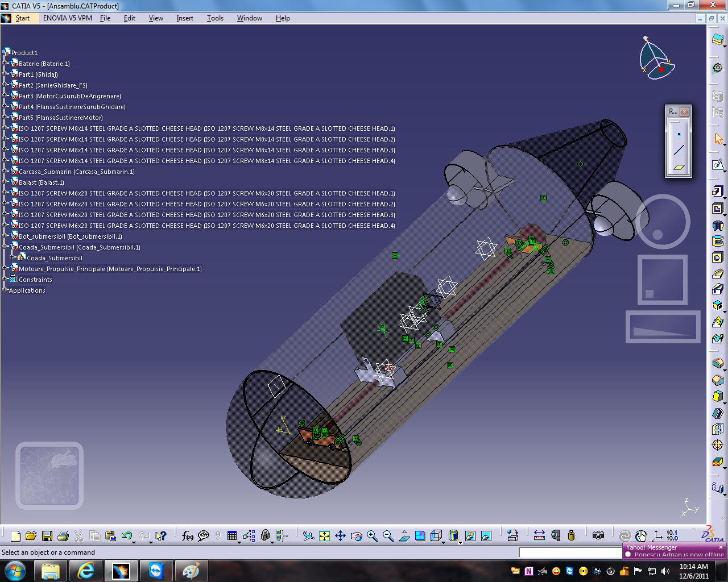Activate the Pan tool

click(x=340, y=535)
